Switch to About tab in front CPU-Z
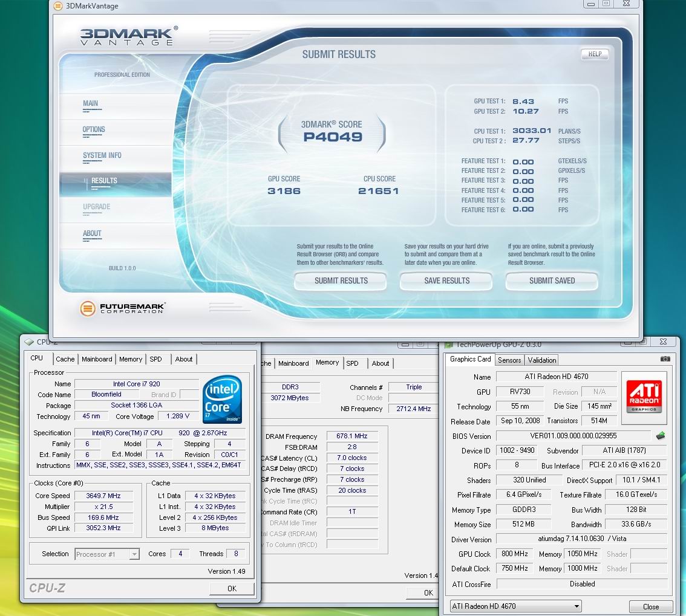 [x=184, y=359]
